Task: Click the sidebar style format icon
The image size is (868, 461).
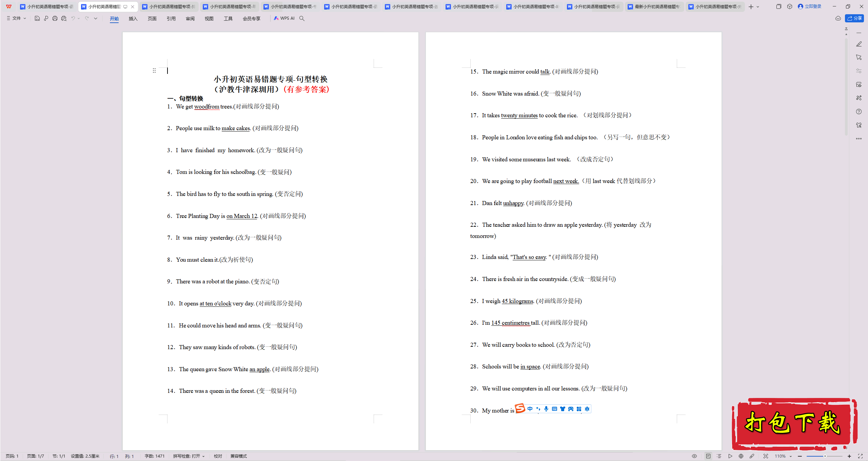Action: [x=859, y=84]
